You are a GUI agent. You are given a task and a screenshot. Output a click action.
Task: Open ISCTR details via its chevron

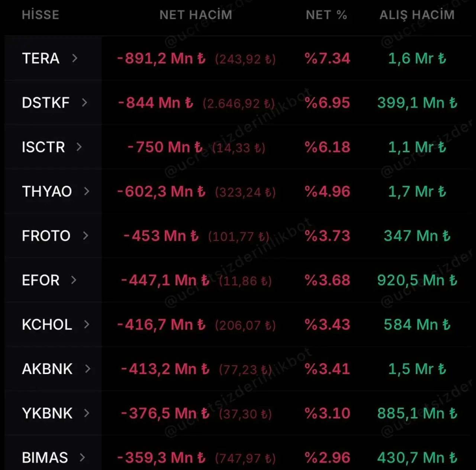click(79, 147)
